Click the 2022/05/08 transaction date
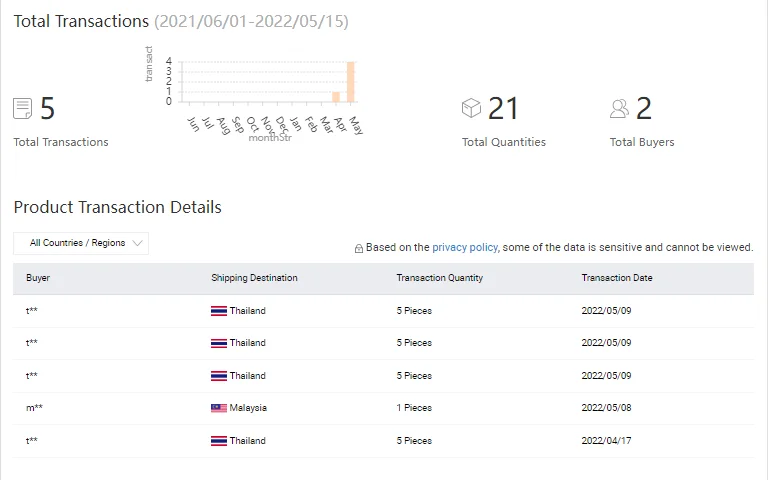The height and width of the screenshot is (480, 768). pos(606,408)
